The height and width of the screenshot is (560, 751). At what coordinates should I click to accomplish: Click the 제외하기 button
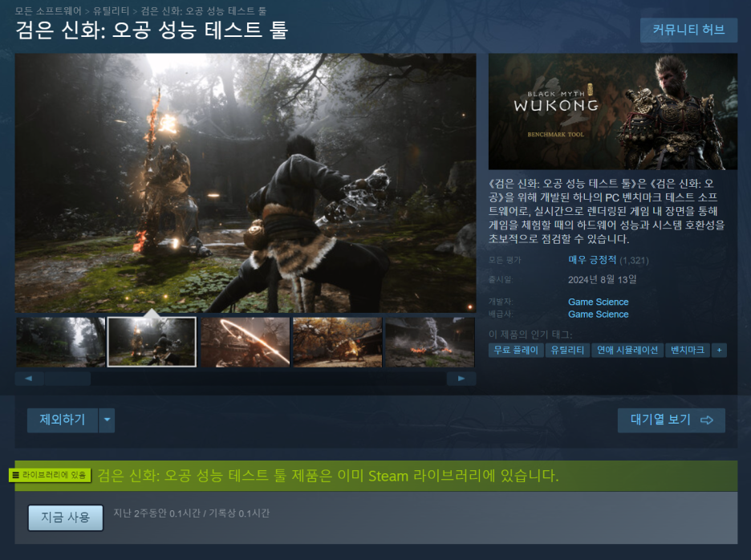pyautogui.click(x=63, y=420)
